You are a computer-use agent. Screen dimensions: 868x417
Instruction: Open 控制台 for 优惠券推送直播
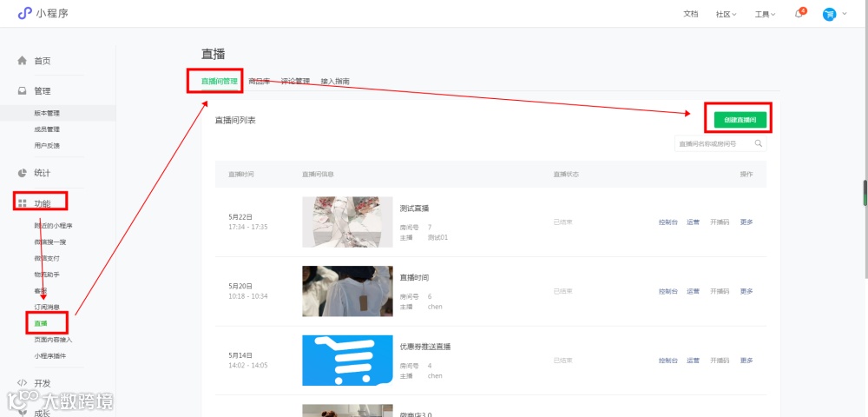tap(668, 361)
